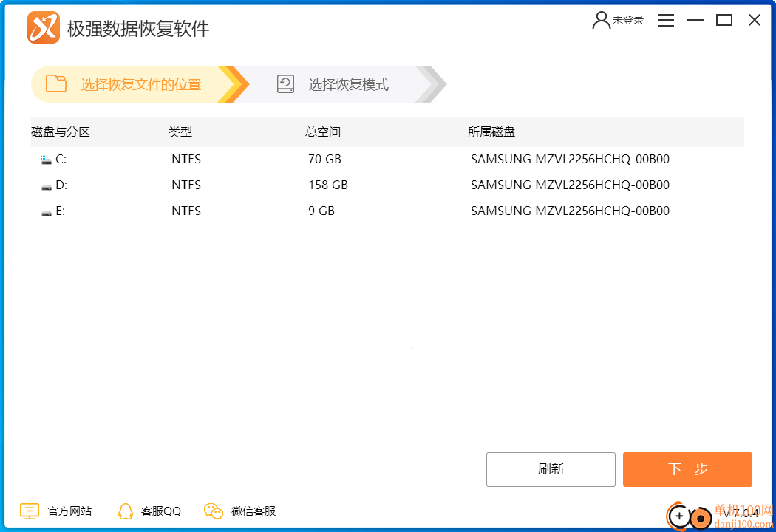This screenshot has height=532, width=776.
Task: Select the D: drive icon
Action: [46, 187]
